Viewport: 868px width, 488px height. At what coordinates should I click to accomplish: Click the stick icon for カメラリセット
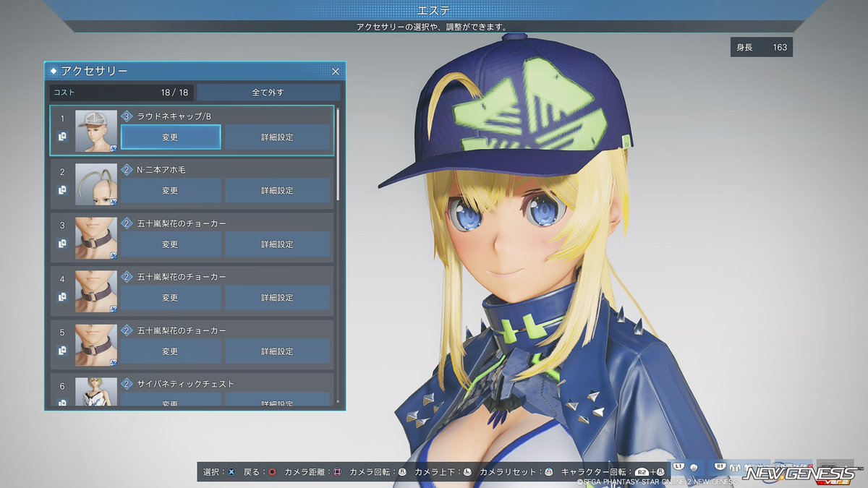click(548, 472)
